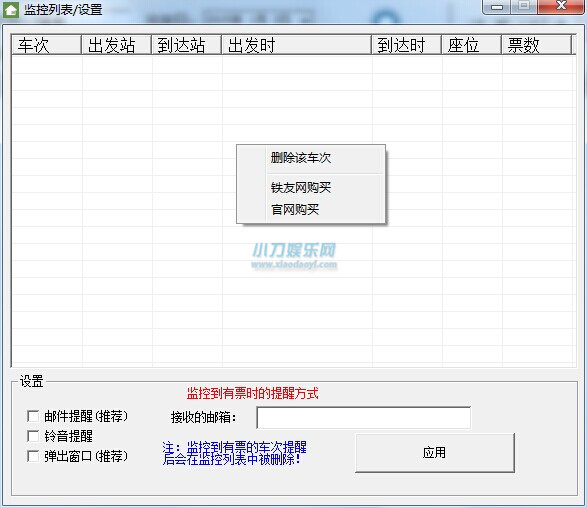Focus the 接收的邮箱 input field
The width and height of the screenshot is (587, 508).
(364, 417)
